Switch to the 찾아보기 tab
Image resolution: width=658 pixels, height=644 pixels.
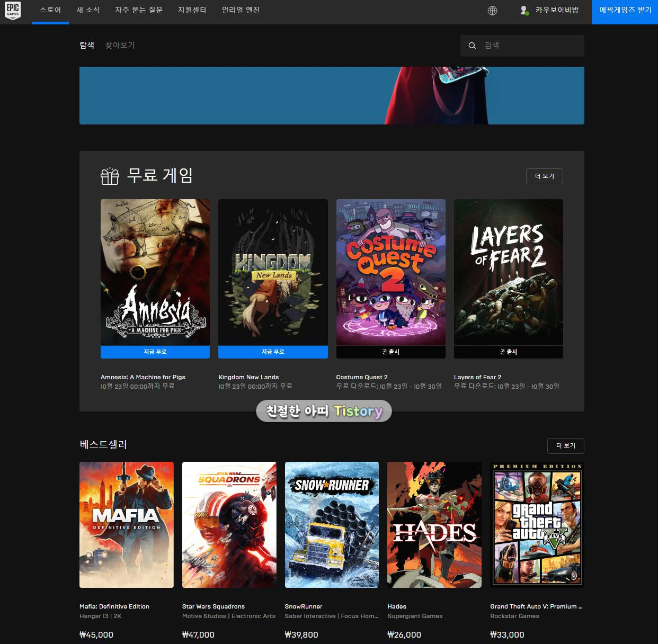pos(120,46)
